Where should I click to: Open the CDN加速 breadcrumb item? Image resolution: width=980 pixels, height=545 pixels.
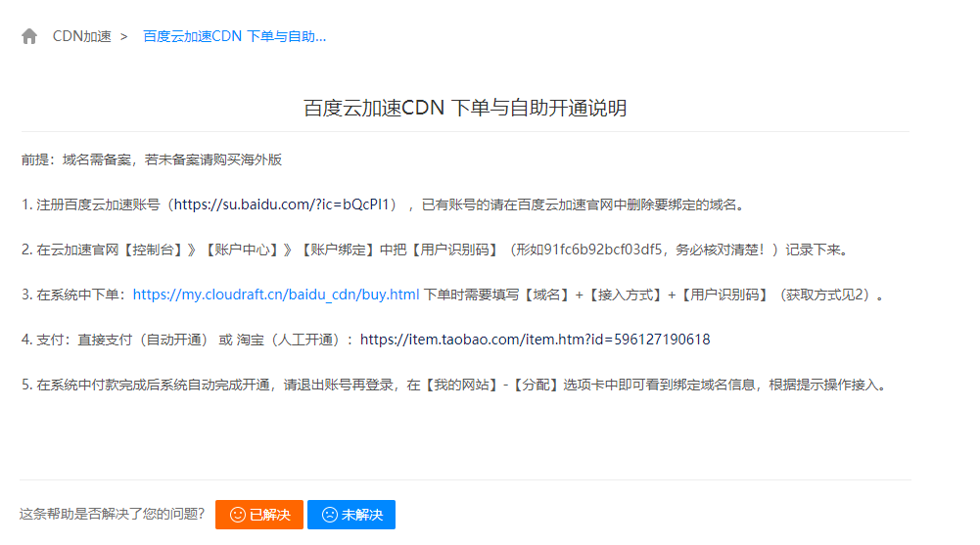[82, 36]
